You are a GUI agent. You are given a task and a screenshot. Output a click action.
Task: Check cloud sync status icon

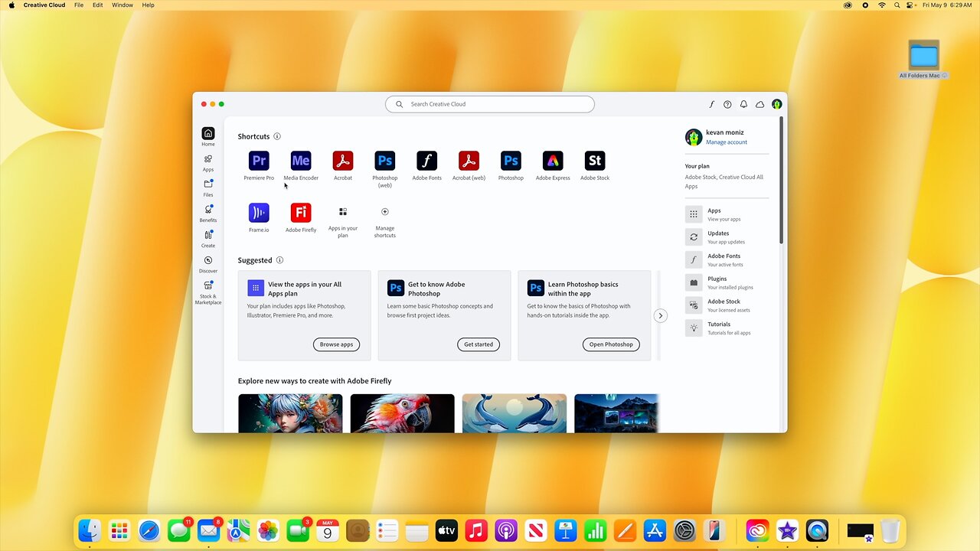pyautogui.click(x=760, y=104)
